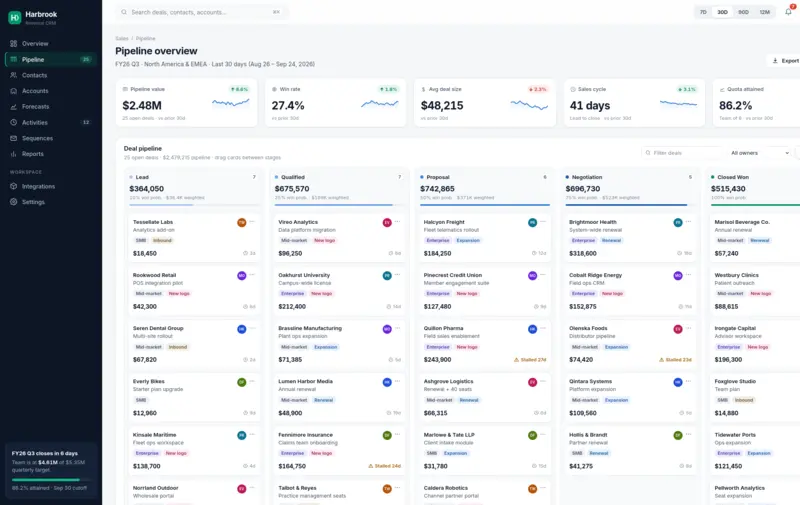
Task: Open more options on Halcyon Freight card
Action: click(543, 221)
